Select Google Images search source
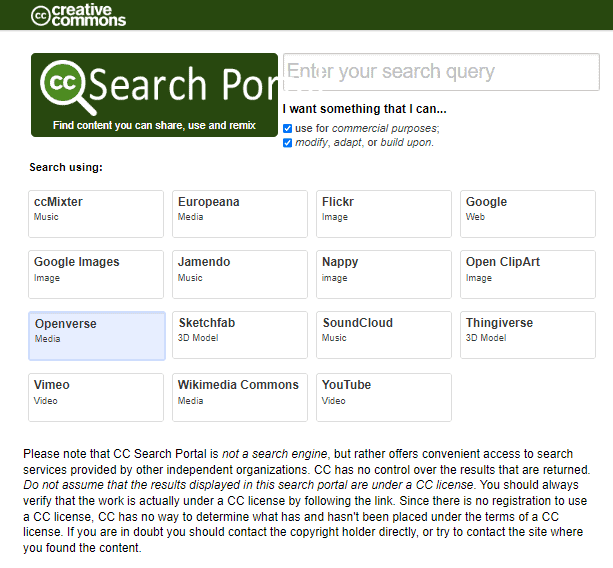 point(96,274)
